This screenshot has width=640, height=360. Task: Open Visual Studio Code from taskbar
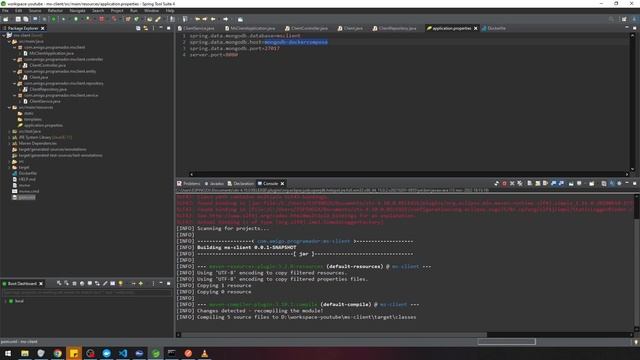click(x=123, y=353)
